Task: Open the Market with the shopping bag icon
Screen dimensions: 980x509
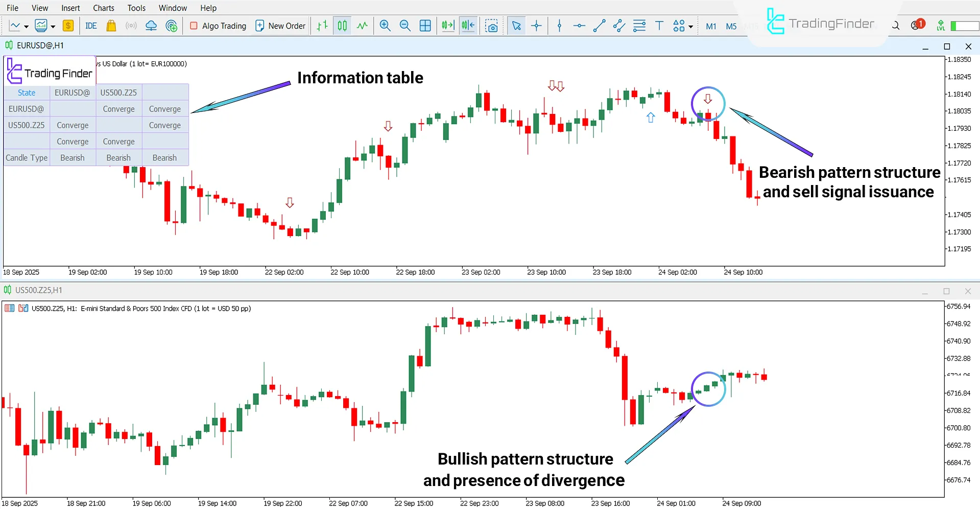Action: 111,26
